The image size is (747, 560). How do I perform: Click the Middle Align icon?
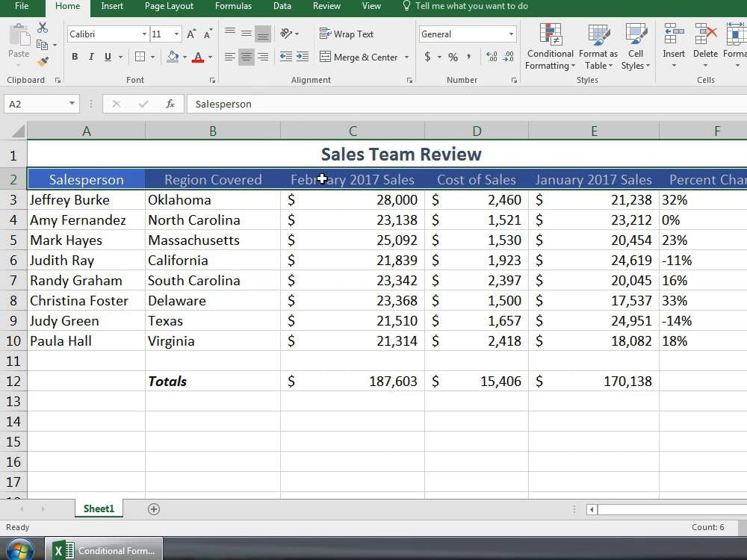pyautogui.click(x=247, y=33)
